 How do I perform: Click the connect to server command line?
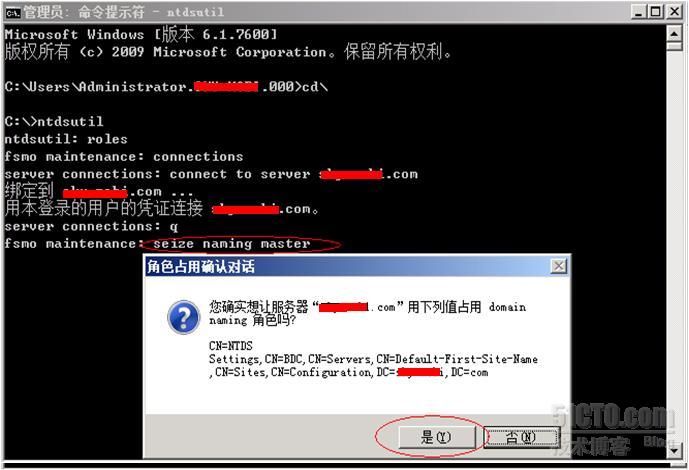click(211, 174)
